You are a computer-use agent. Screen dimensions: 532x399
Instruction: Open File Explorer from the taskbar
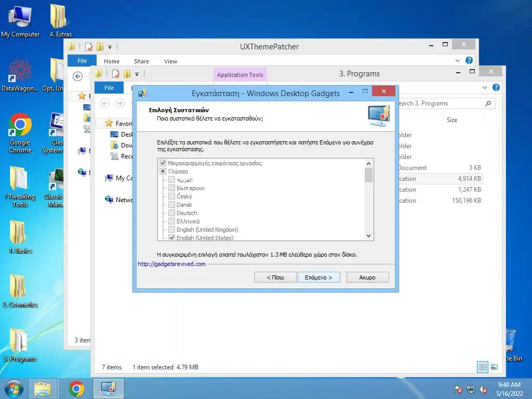(x=43, y=389)
